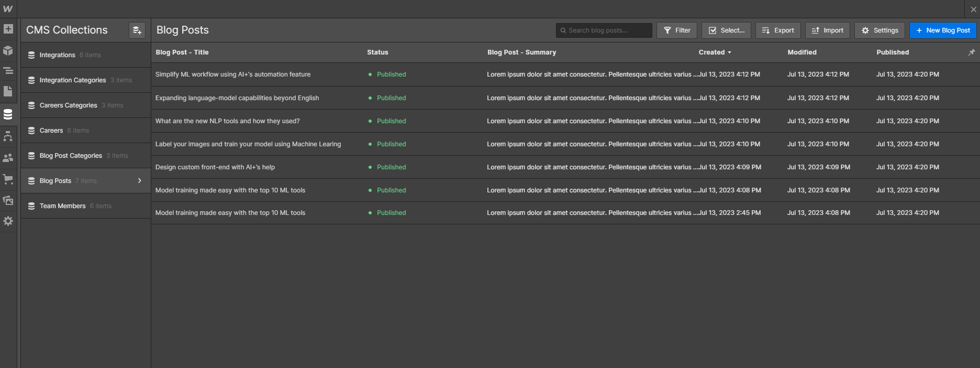This screenshot has width=980, height=368.
Task: Open the Ecommerce cart icon
Action: tap(8, 179)
